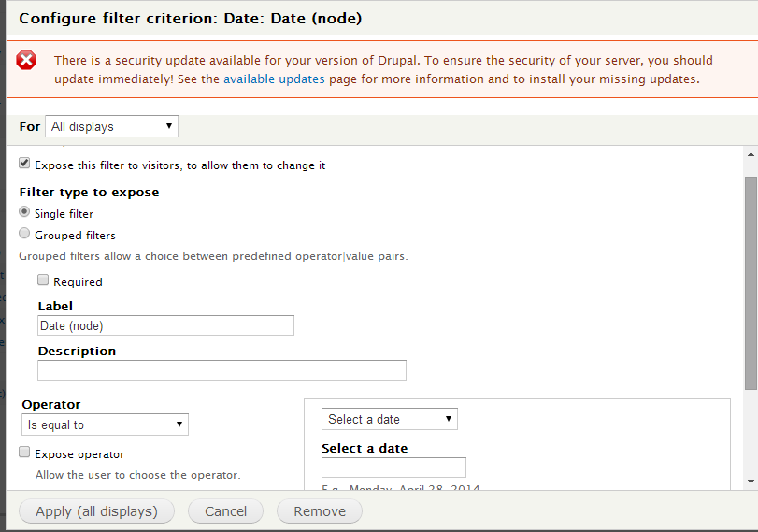Click the Label text field
This screenshot has width=758, height=532.
point(165,325)
